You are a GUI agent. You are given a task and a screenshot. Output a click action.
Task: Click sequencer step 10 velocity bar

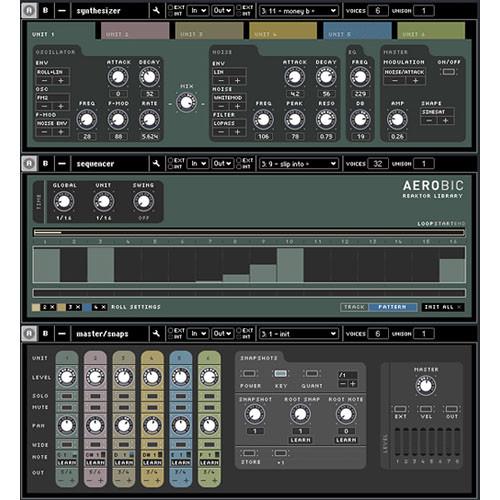click(x=290, y=265)
